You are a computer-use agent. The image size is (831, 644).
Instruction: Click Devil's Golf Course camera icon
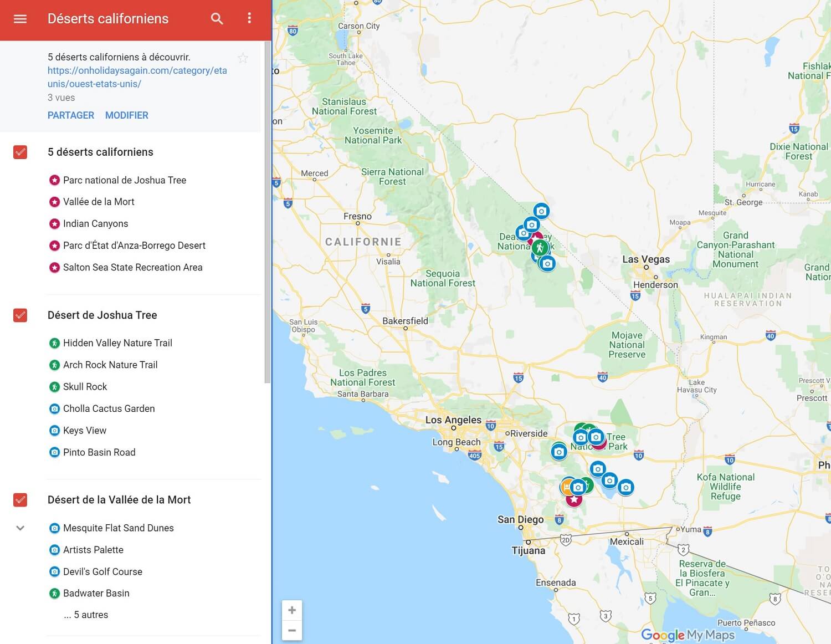pyautogui.click(x=54, y=571)
